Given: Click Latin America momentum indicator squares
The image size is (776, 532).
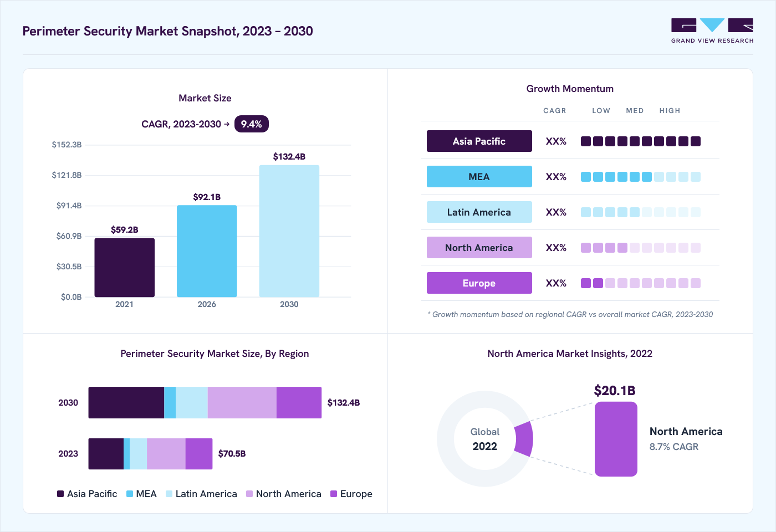Looking at the screenshot, I should coord(641,212).
